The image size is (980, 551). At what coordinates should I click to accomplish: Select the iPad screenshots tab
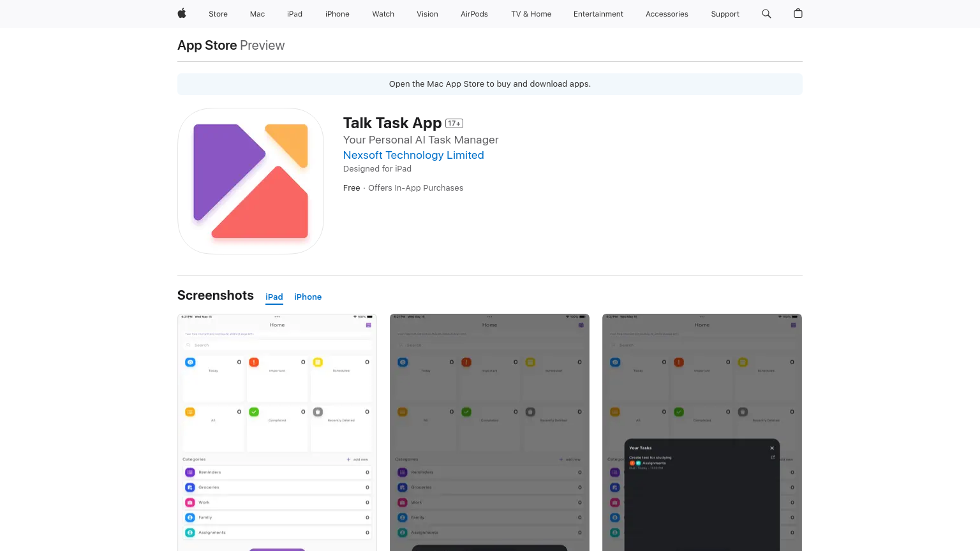[x=274, y=297]
